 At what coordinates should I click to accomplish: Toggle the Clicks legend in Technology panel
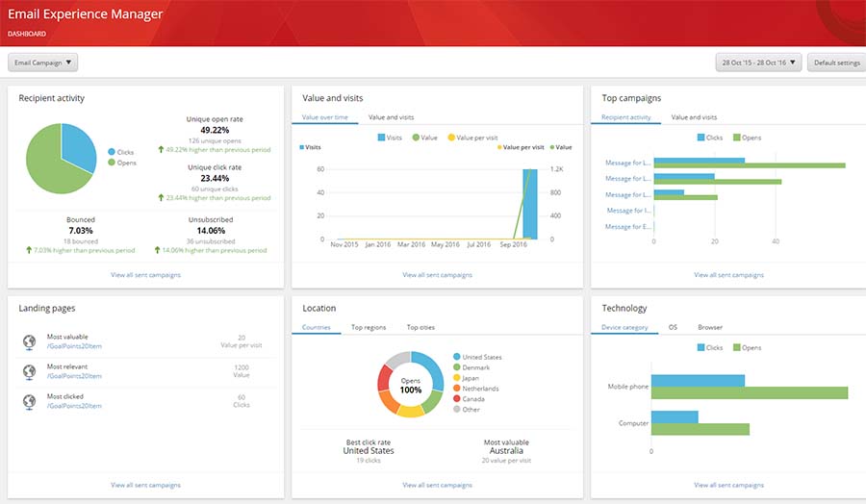click(x=707, y=347)
